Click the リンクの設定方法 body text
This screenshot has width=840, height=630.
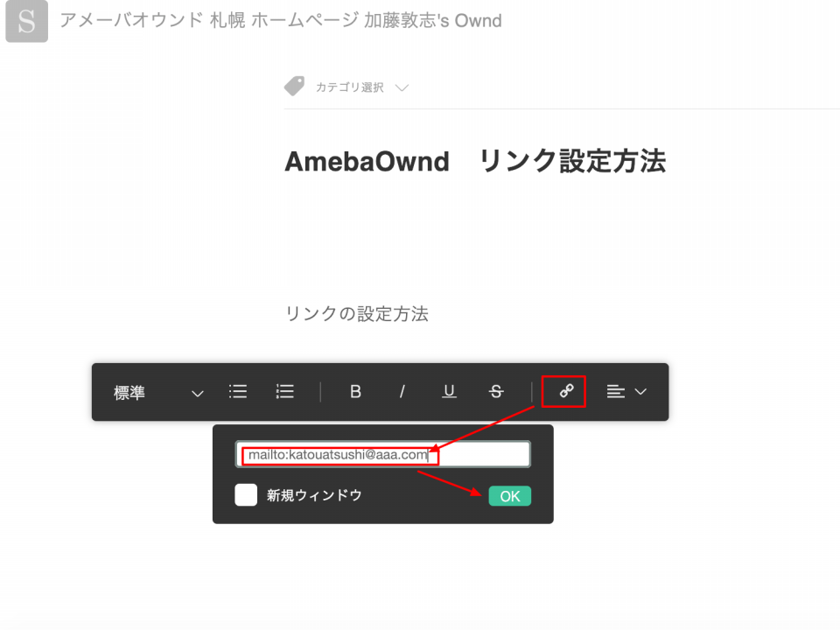click(357, 314)
